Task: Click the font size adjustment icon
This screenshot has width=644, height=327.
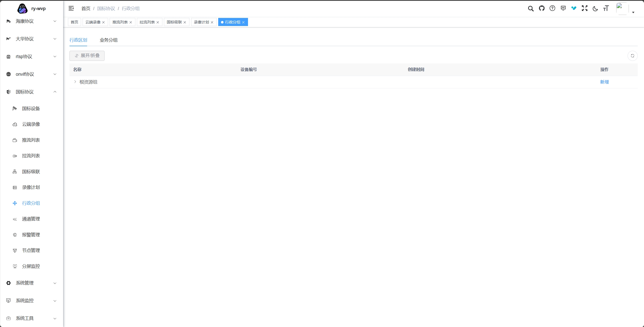Action: (606, 8)
